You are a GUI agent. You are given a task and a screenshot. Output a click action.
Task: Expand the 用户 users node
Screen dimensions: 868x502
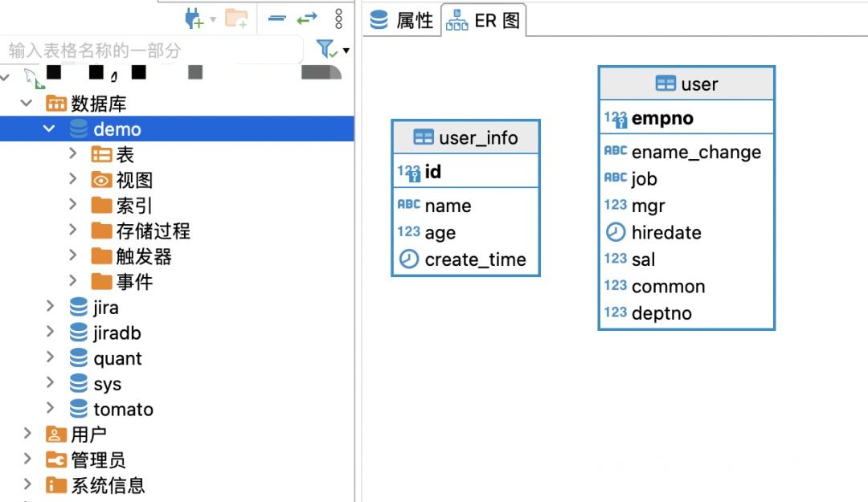[27, 434]
